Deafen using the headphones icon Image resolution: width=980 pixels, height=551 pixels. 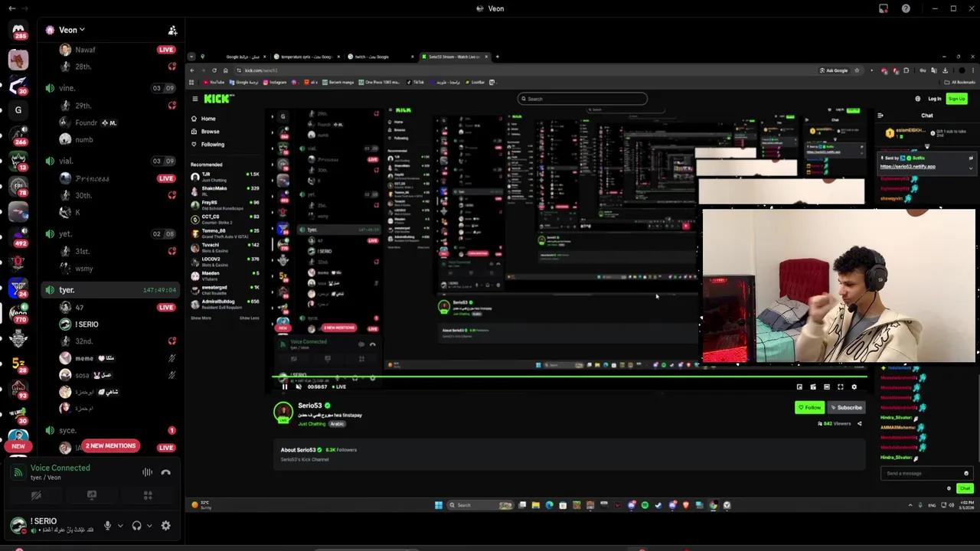click(x=136, y=526)
